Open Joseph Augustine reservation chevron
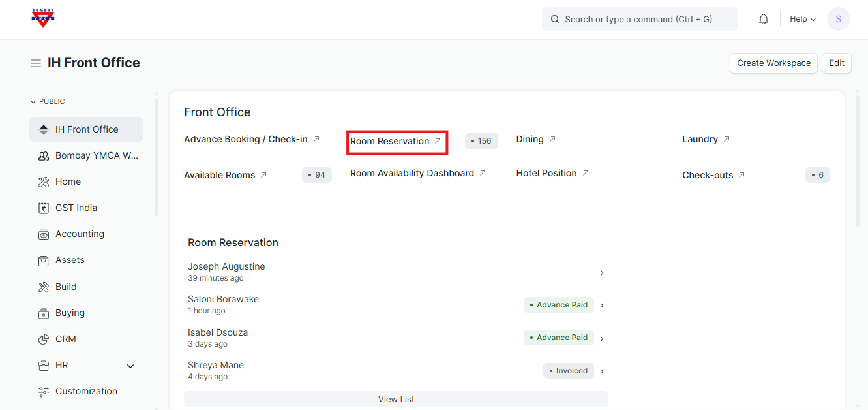Screen dimensions: 868x410 pos(601,273)
